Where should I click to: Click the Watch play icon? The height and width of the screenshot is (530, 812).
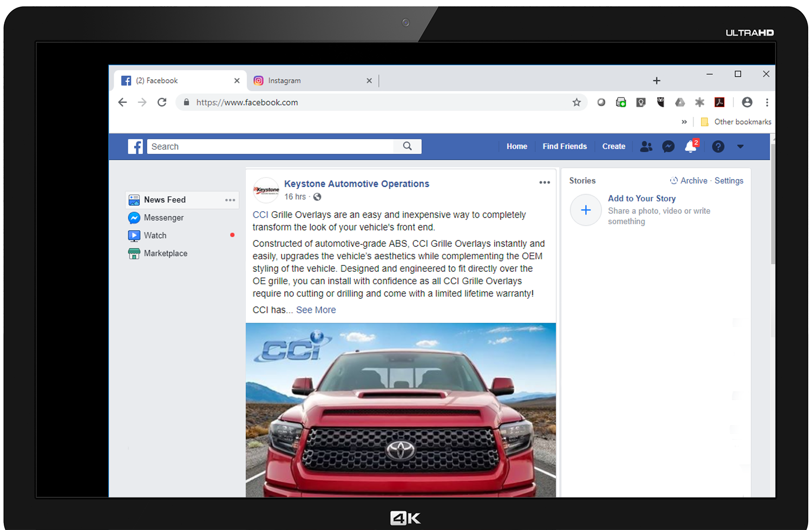(x=134, y=235)
